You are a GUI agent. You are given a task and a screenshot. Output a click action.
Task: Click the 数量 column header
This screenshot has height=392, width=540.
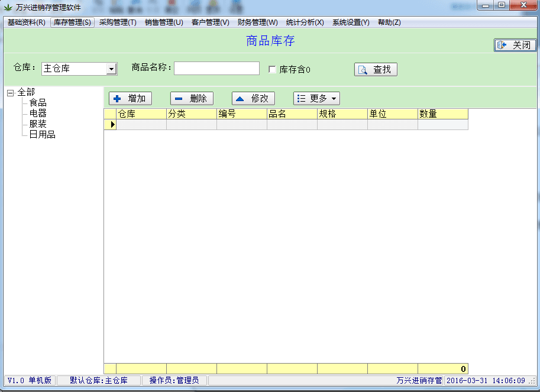tap(442, 114)
